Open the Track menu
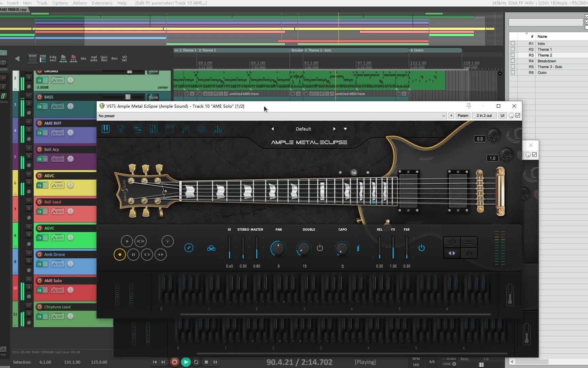 tap(42, 3)
